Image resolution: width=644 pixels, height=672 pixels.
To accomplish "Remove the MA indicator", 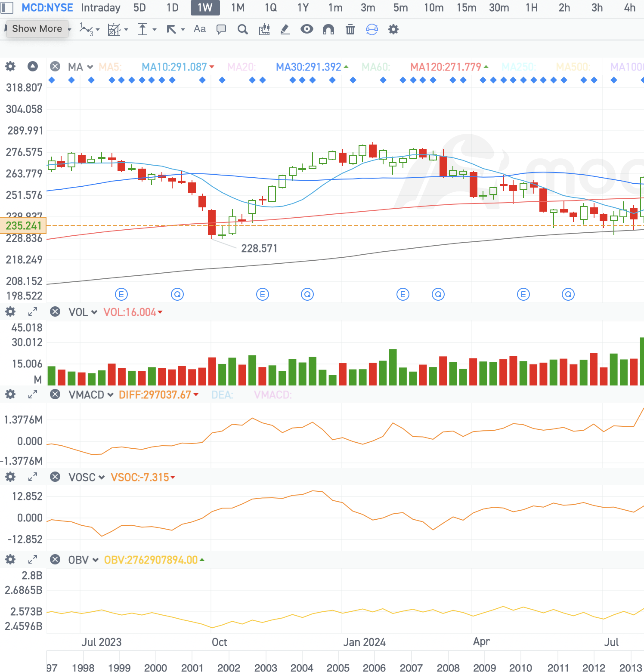I will coord(55,66).
